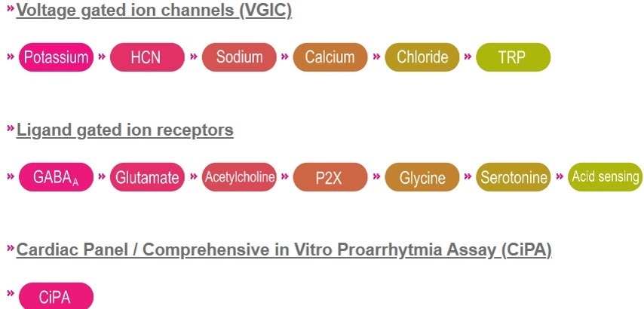Click the GABA A receptor pill
This screenshot has height=309, width=644.
click(57, 177)
